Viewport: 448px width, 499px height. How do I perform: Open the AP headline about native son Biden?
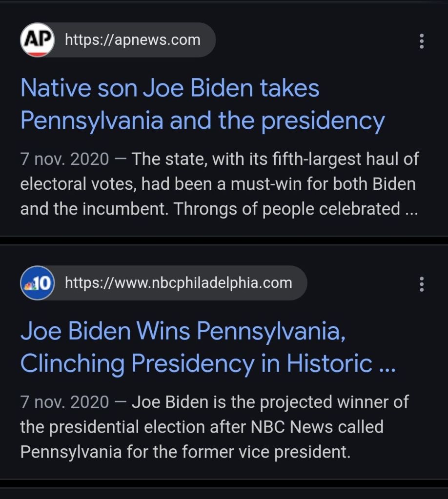pyautogui.click(x=202, y=105)
